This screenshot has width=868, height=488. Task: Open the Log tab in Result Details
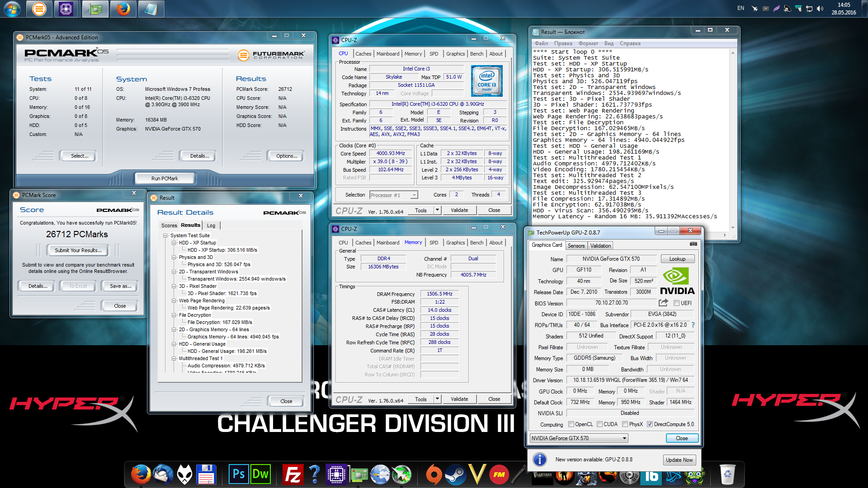[211, 225]
